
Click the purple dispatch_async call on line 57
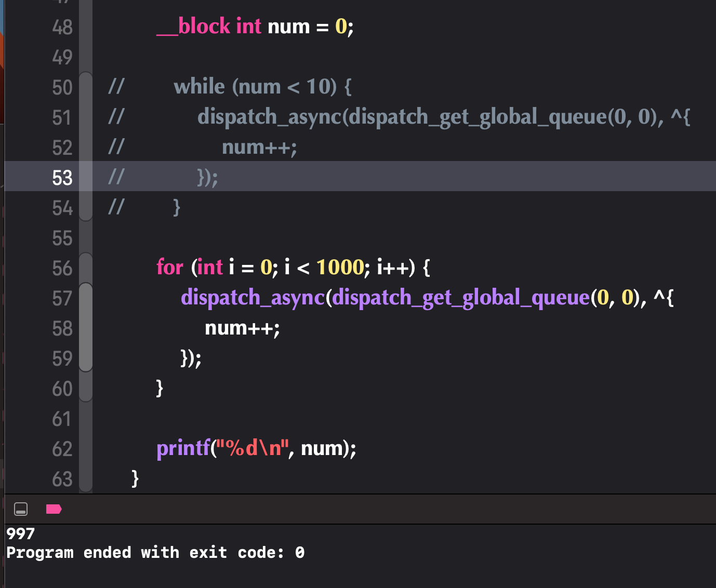pyautogui.click(x=253, y=298)
